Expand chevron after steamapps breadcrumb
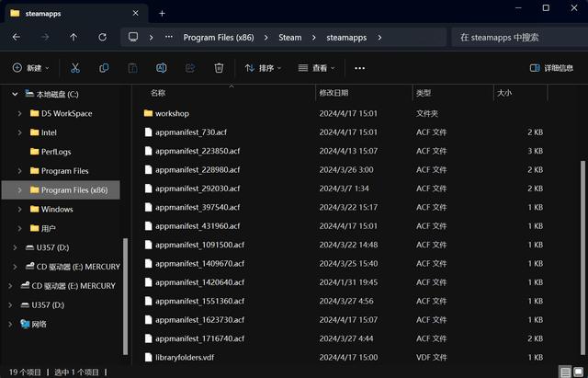Image resolution: width=588 pixels, height=378 pixels. click(379, 38)
